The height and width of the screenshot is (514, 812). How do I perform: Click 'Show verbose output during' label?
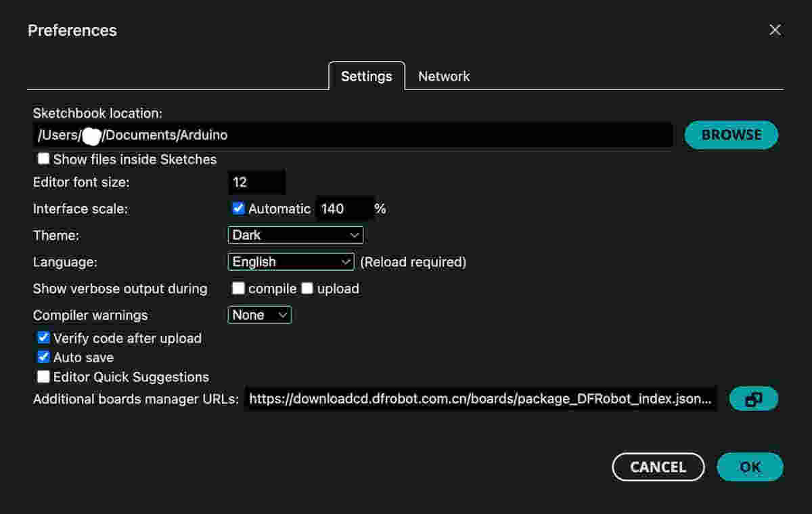coord(120,288)
